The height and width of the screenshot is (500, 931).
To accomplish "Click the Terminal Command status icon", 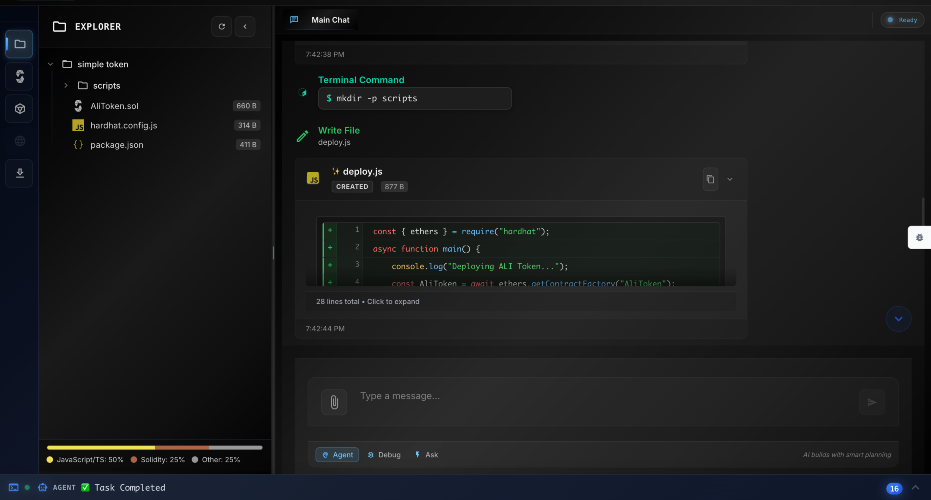I will point(302,93).
